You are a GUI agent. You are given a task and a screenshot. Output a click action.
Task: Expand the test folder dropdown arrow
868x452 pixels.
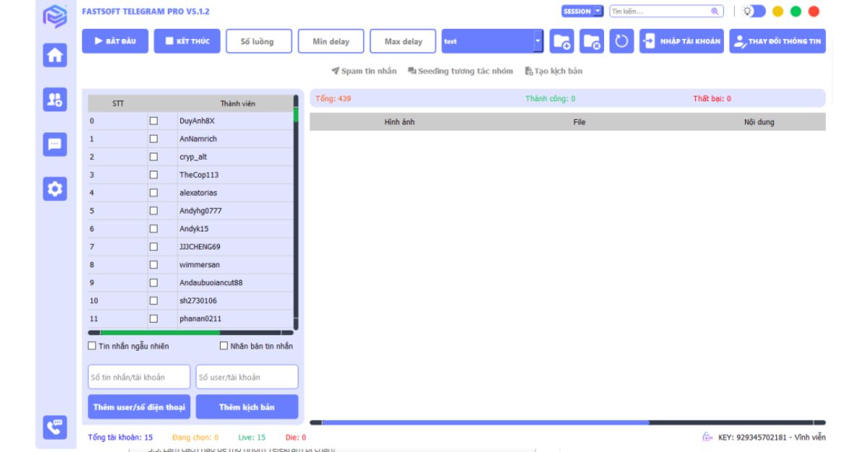538,41
